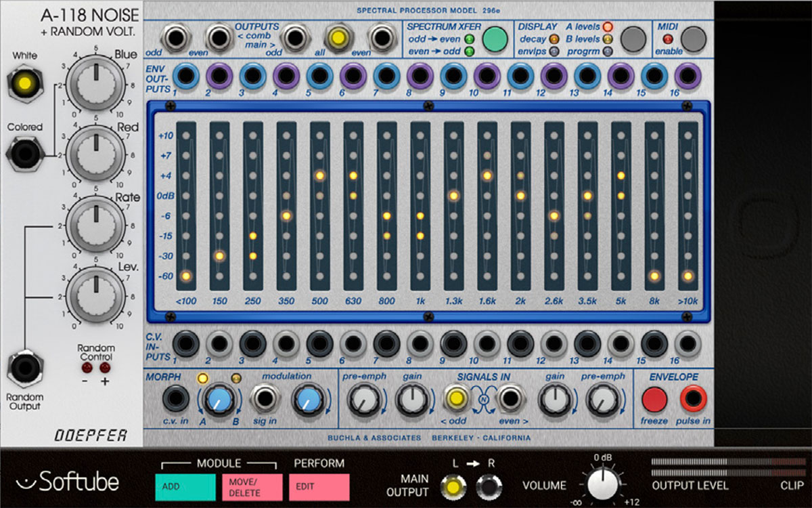Click the Morph c.v. in jack
This screenshot has width=812, height=508.
coord(176,400)
